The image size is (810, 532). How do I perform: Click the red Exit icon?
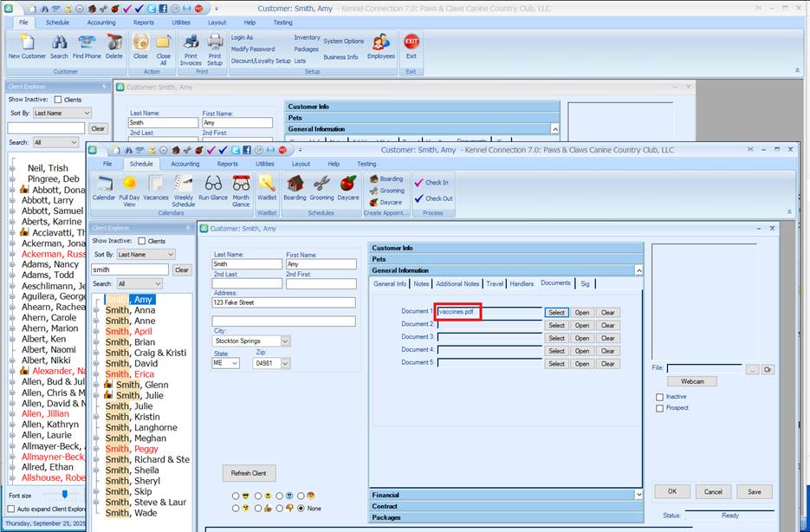coord(411,43)
